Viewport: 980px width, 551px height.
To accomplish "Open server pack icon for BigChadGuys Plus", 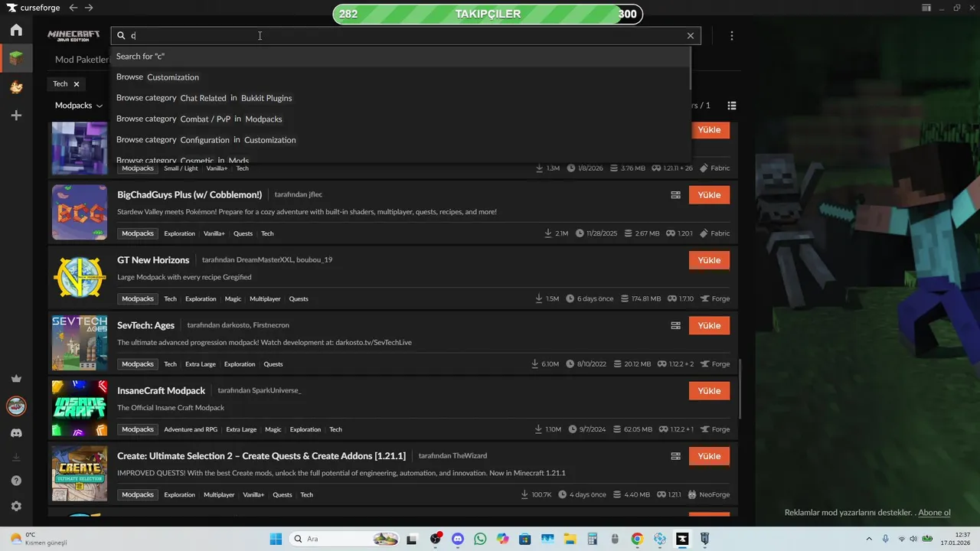I will point(675,195).
